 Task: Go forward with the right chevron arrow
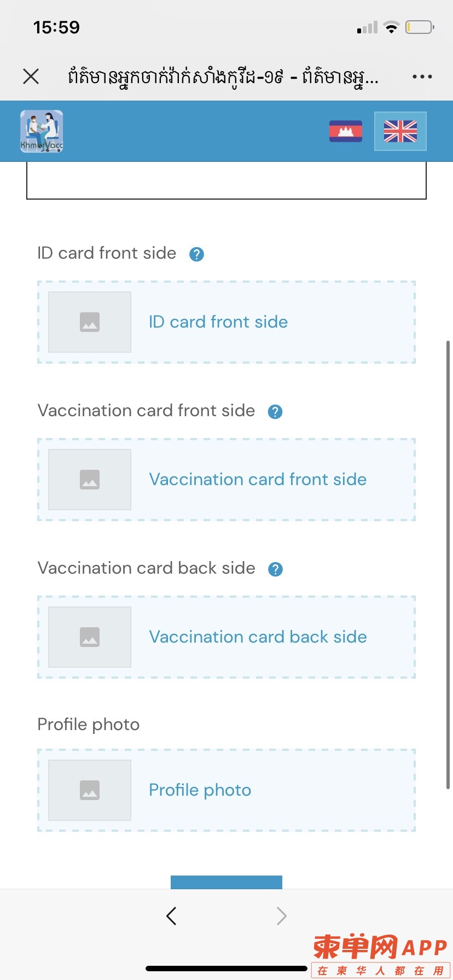coord(281,915)
